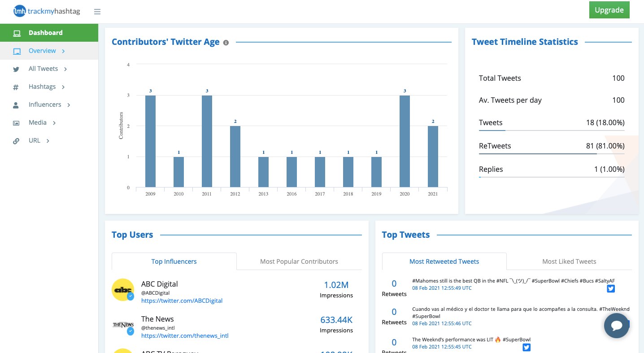Open tweet timestamp 08 Feb 2021 12:55:46 UTC

click(442, 323)
